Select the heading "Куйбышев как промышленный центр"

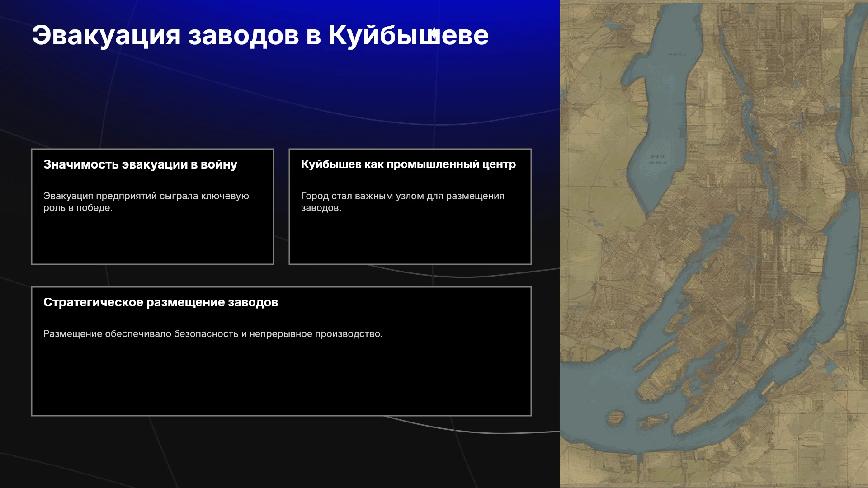click(x=408, y=164)
